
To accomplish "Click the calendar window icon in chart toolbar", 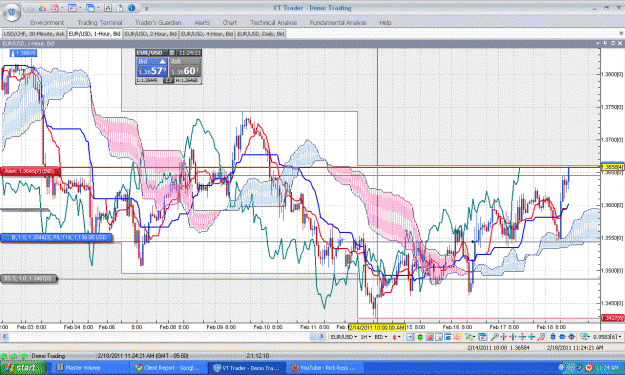I will 482,337.
